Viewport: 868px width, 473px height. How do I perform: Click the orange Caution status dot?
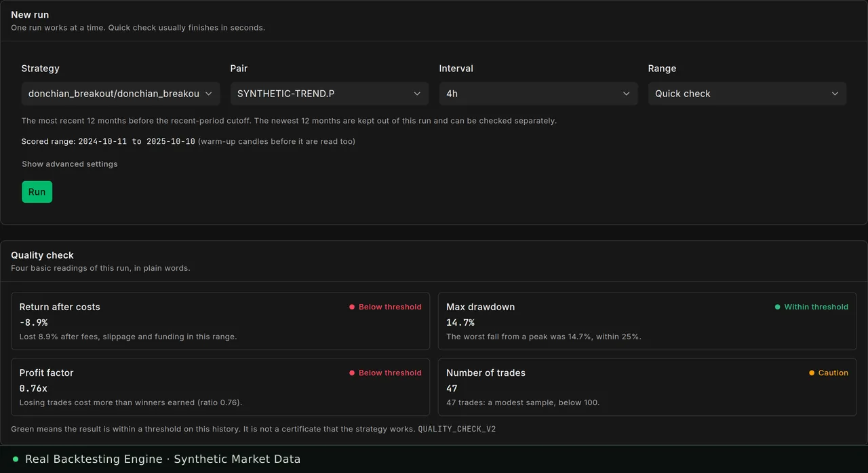click(812, 373)
